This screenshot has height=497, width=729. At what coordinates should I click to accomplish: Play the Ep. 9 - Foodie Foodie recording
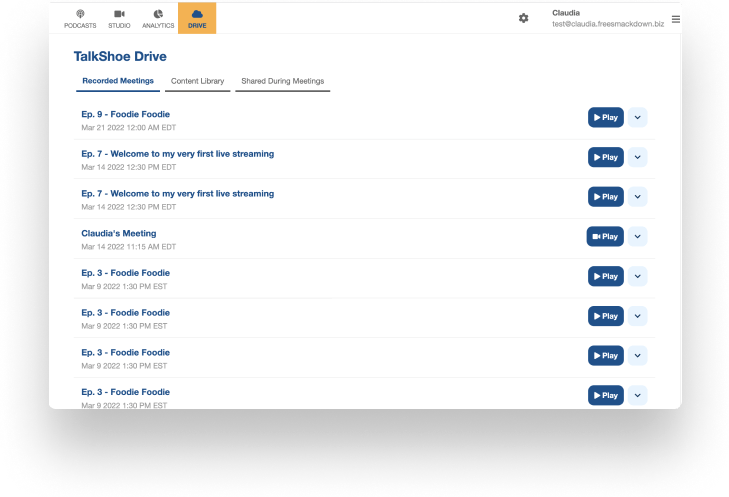click(606, 118)
